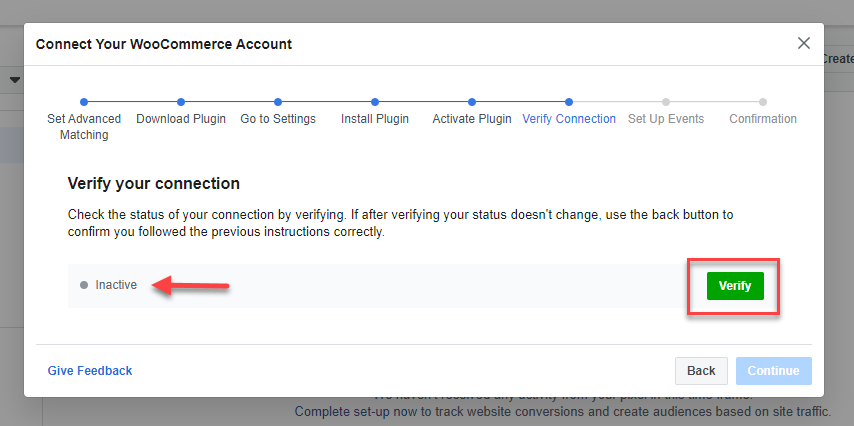
Task: Click the Connect Your WooCommerce Account title
Action: [164, 44]
